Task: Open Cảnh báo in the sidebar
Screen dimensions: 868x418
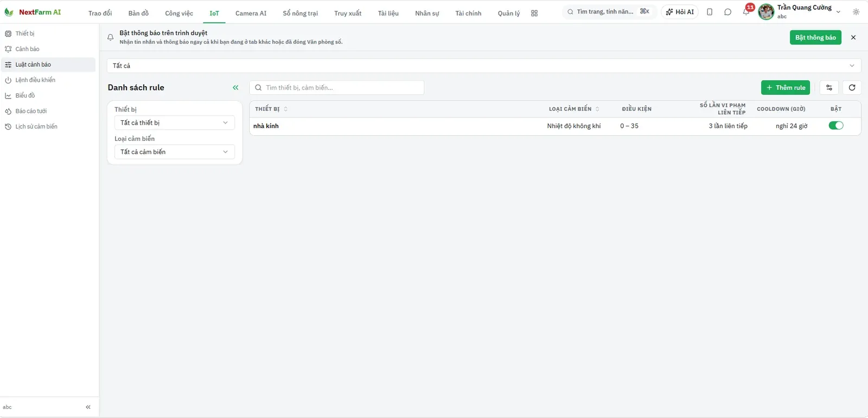Action: [48, 49]
